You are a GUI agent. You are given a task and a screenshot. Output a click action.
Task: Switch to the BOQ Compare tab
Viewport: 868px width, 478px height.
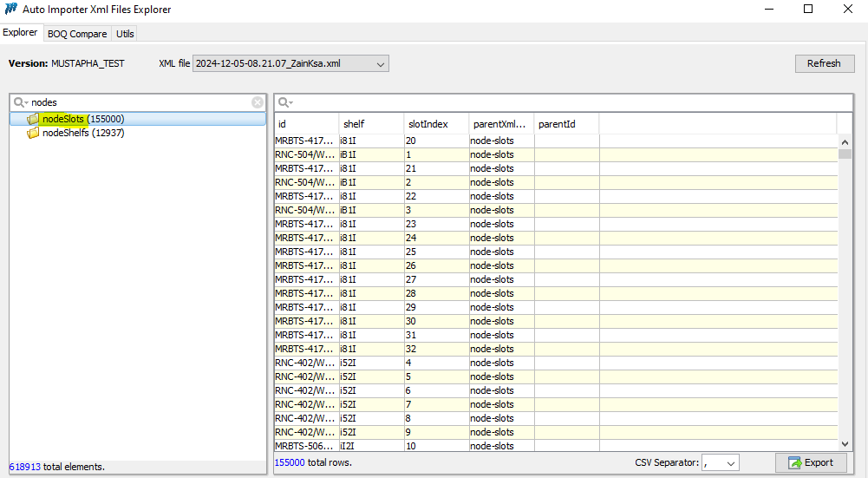tap(77, 34)
